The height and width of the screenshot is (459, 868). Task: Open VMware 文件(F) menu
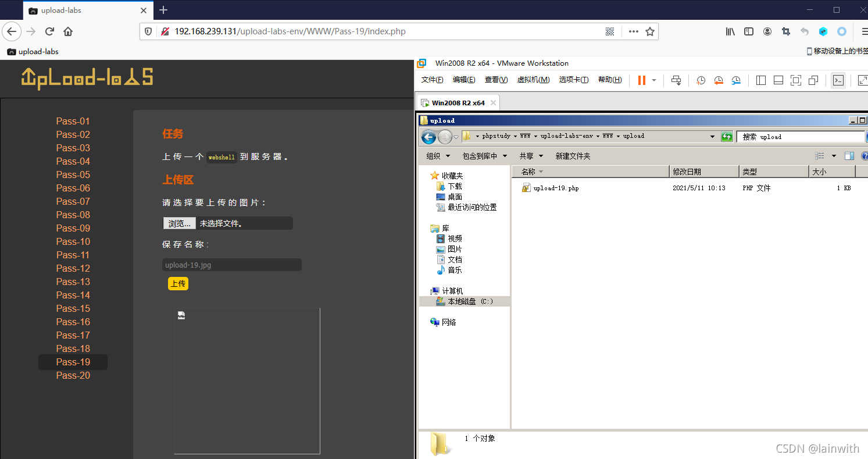pyautogui.click(x=432, y=80)
